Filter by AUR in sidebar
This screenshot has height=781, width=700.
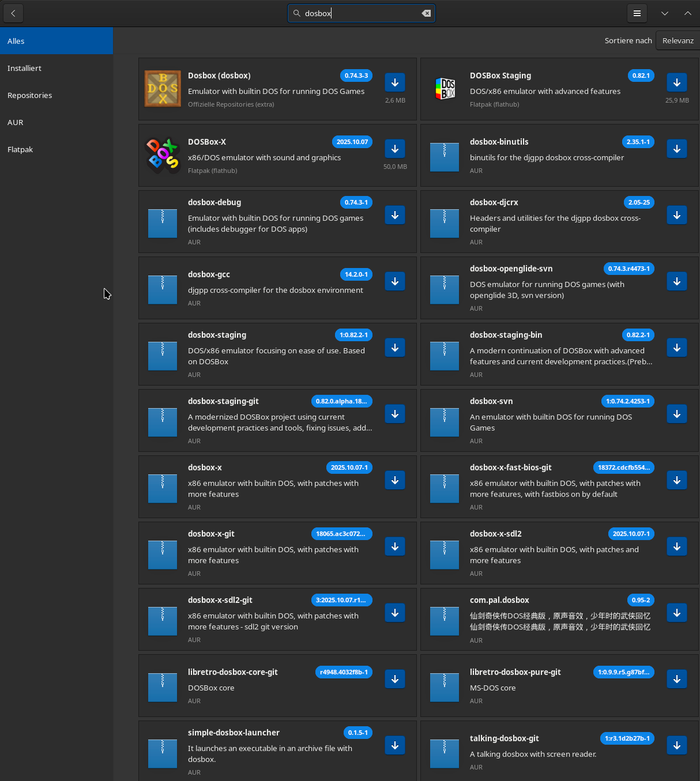[57, 122]
